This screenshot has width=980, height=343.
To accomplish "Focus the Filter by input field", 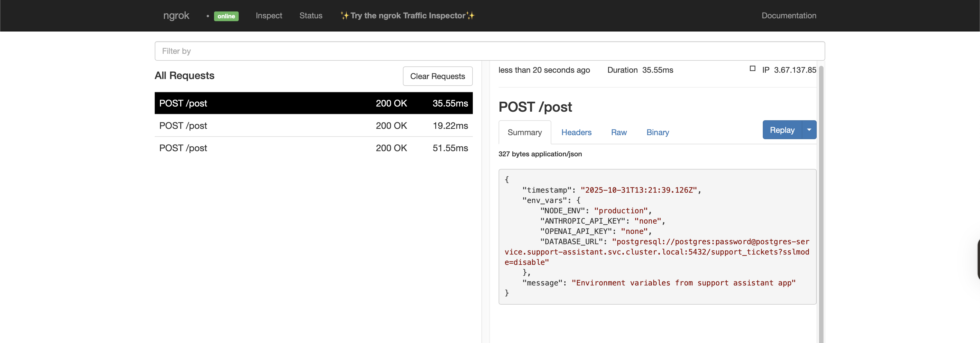I will (489, 51).
